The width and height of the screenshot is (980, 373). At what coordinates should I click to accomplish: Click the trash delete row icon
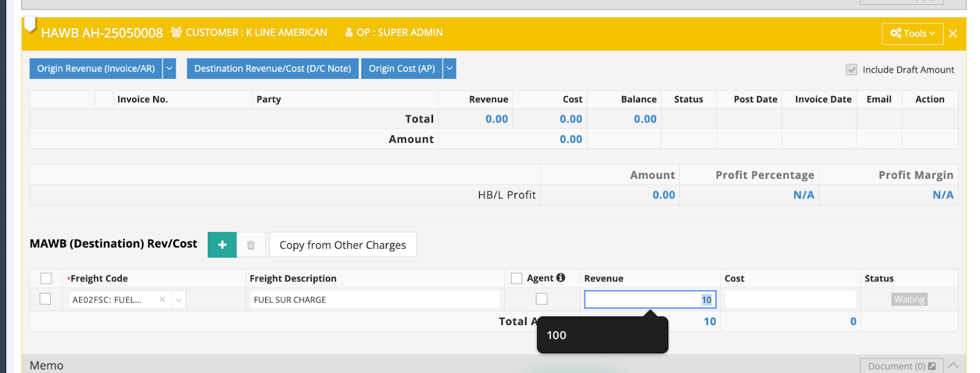(x=251, y=245)
